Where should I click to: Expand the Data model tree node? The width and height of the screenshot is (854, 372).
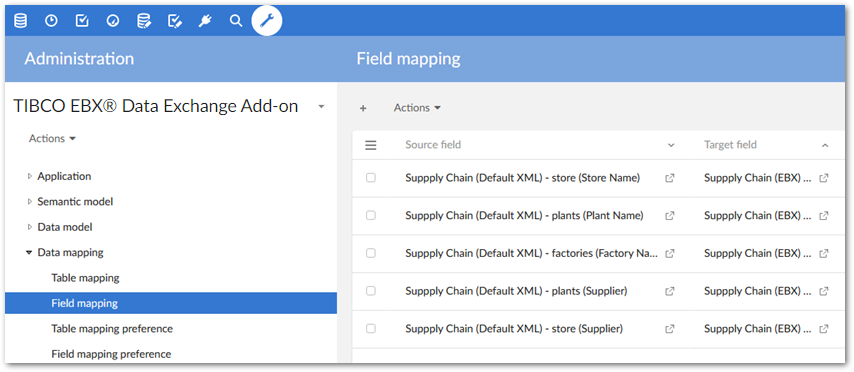coord(29,227)
